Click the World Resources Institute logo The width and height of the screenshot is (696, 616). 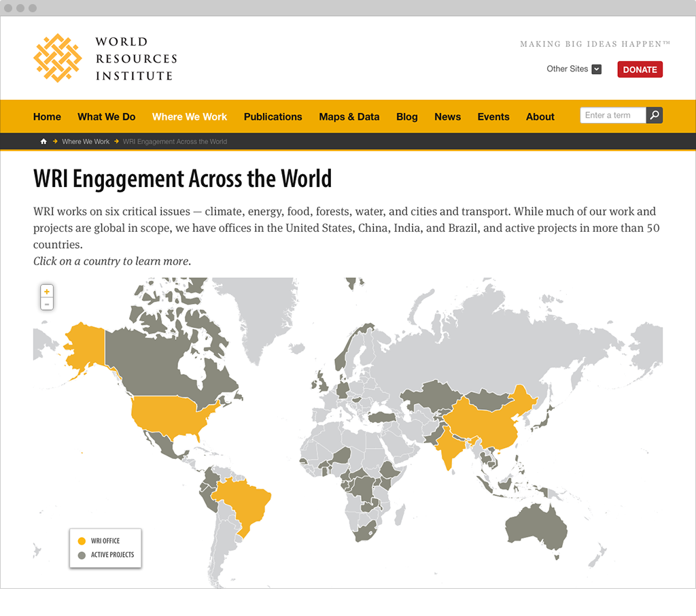105,58
